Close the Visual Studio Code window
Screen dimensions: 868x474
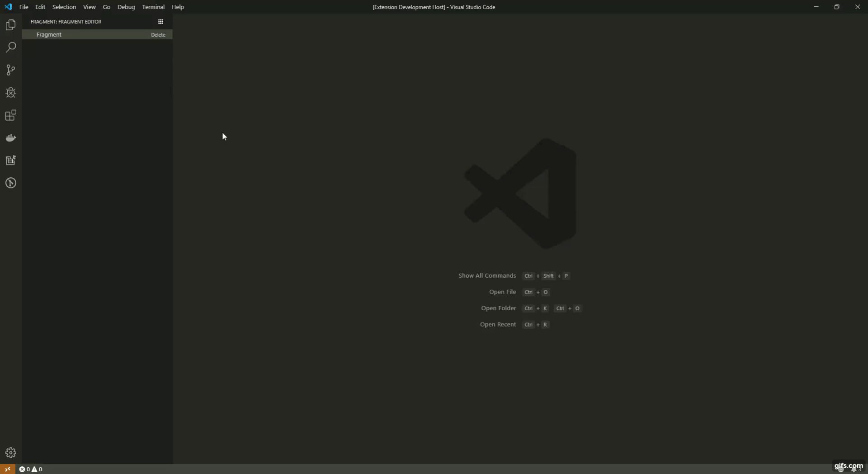point(858,7)
